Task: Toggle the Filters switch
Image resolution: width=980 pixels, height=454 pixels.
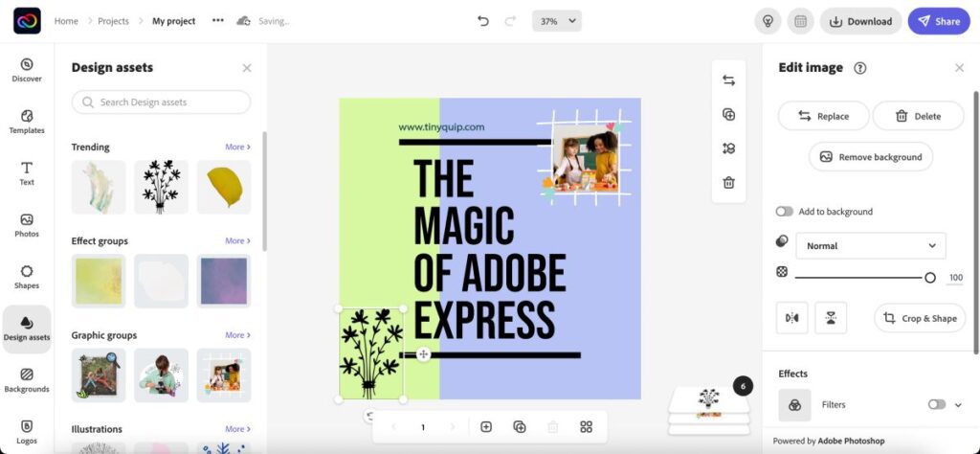Action: point(937,404)
